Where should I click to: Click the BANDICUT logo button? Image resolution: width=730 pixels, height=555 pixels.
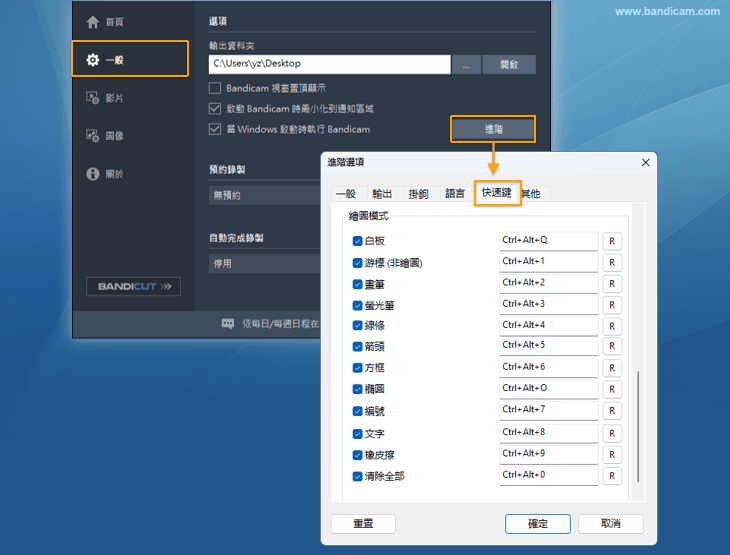pyautogui.click(x=133, y=286)
